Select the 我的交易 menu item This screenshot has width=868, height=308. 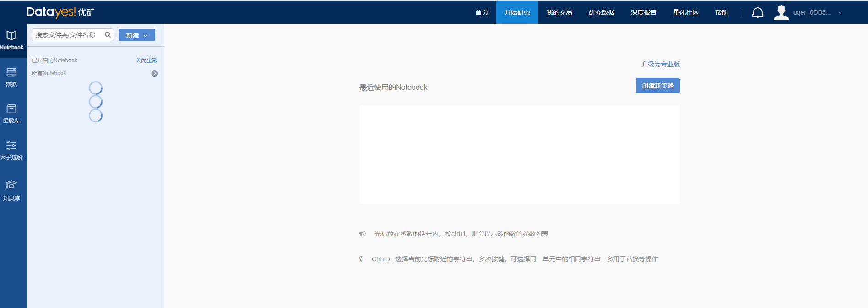[559, 12]
